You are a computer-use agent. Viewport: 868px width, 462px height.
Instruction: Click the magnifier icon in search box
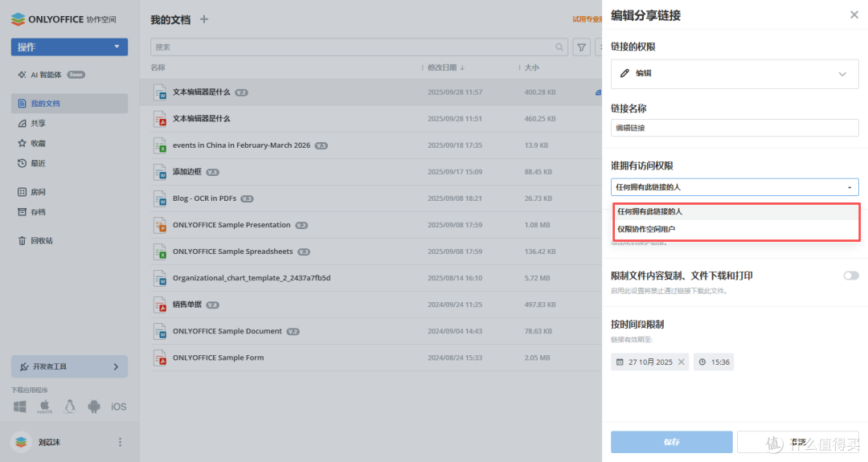[x=559, y=47]
